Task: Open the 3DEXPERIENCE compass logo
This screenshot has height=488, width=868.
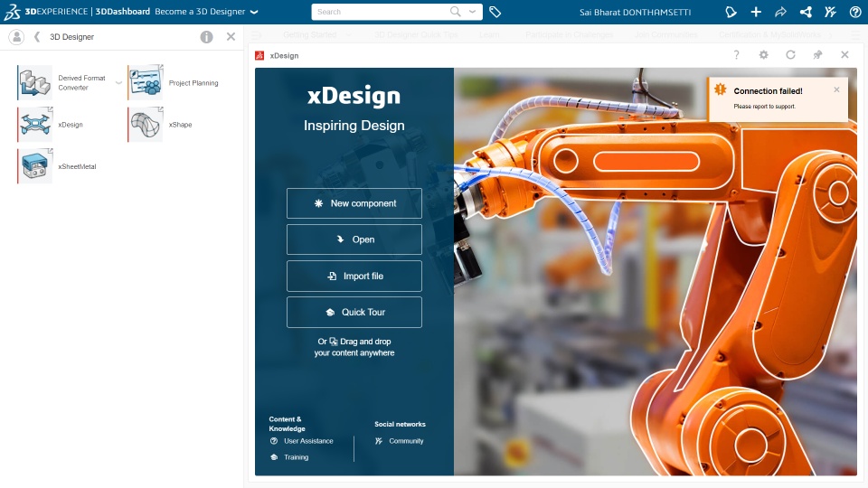Action: (x=12, y=12)
